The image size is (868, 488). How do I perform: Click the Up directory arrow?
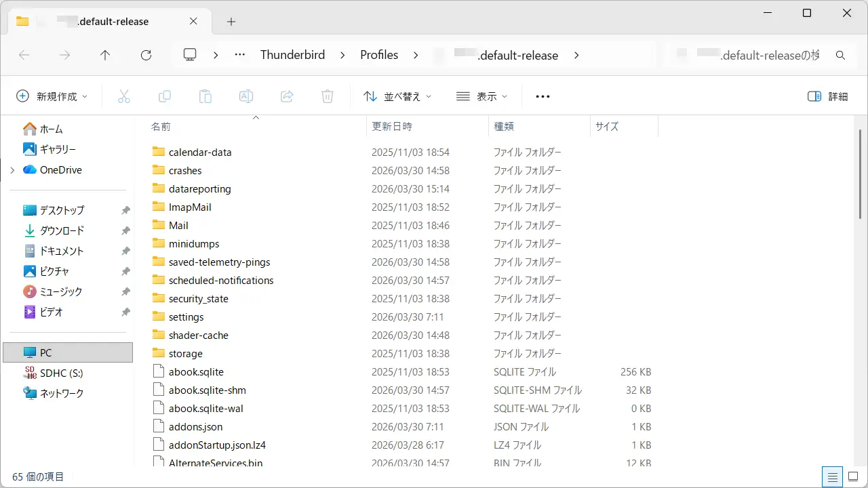coord(105,56)
